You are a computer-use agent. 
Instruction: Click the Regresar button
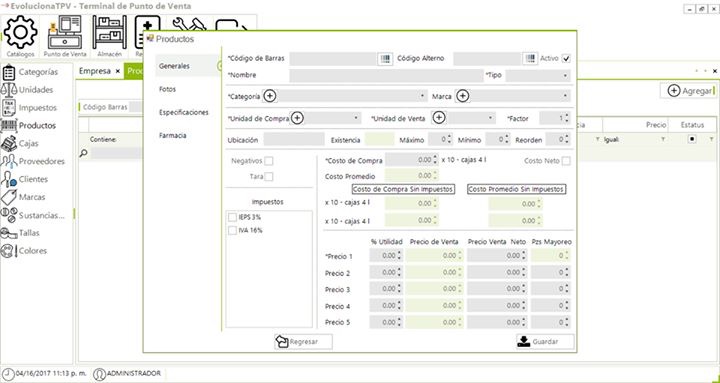303,342
